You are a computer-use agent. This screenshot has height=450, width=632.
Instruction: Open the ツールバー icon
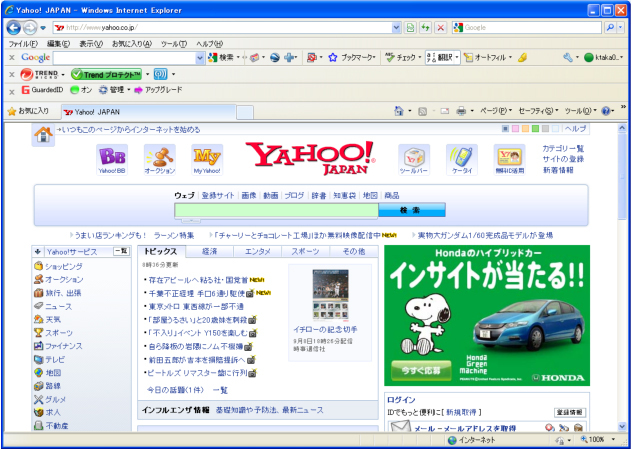point(414,160)
